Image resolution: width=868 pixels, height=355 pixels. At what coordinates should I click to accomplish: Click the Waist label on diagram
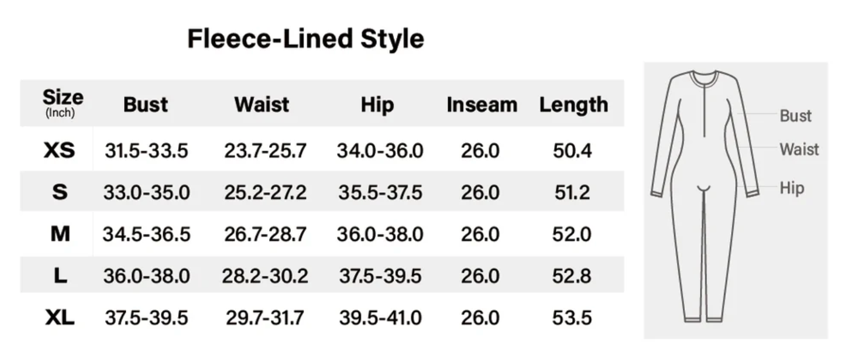coord(799,149)
